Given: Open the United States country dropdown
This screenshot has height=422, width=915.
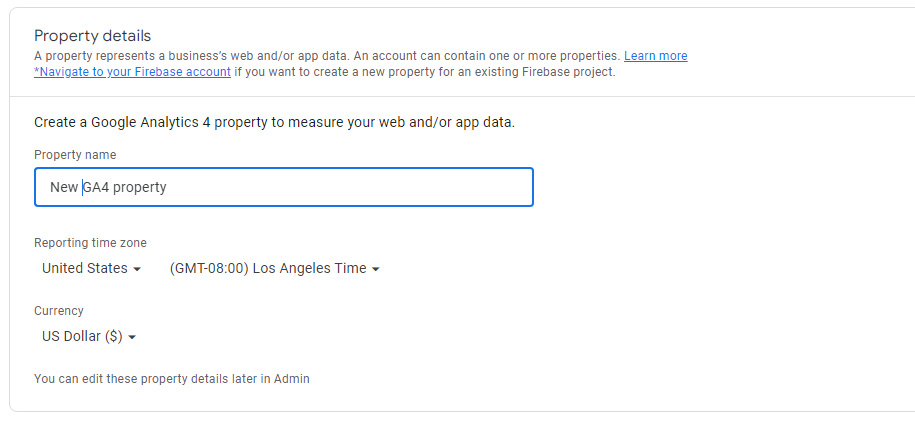Looking at the screenshot, I should [85, 268].
